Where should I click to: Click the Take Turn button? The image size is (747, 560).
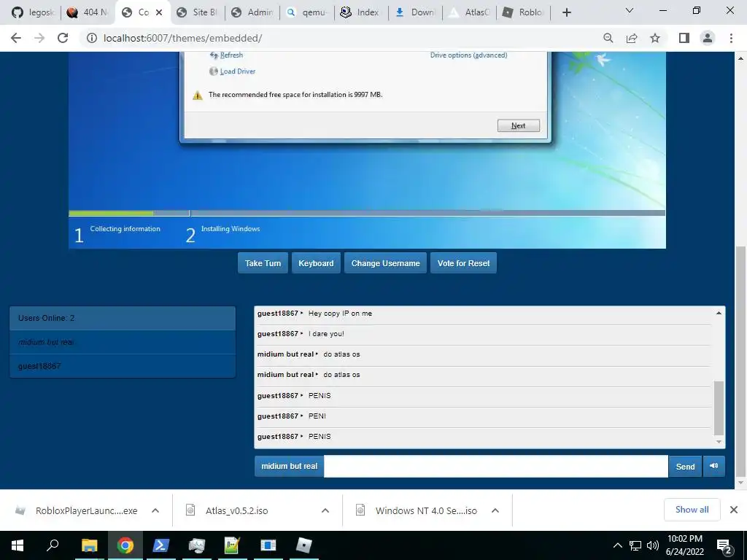click(263, 262)
